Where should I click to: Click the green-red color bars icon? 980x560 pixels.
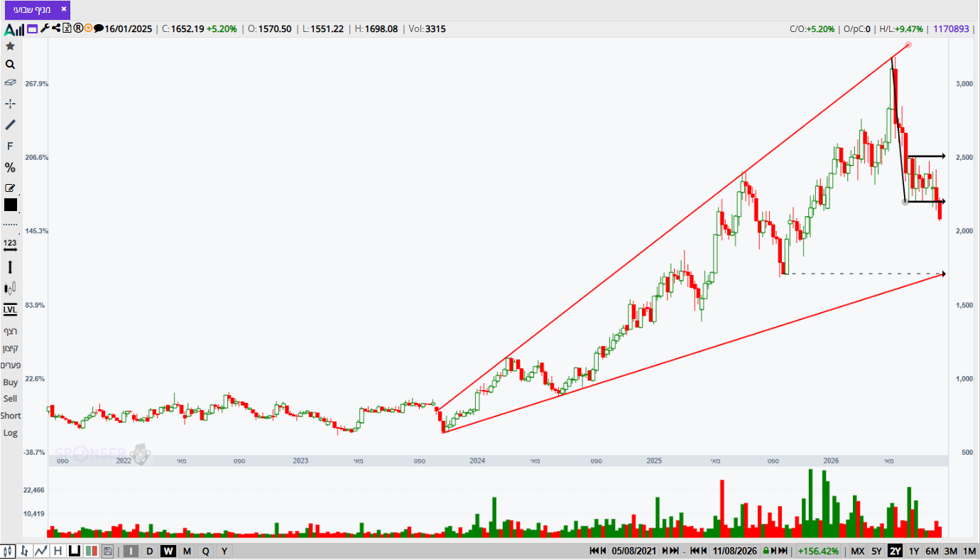[x=91, y=551]
